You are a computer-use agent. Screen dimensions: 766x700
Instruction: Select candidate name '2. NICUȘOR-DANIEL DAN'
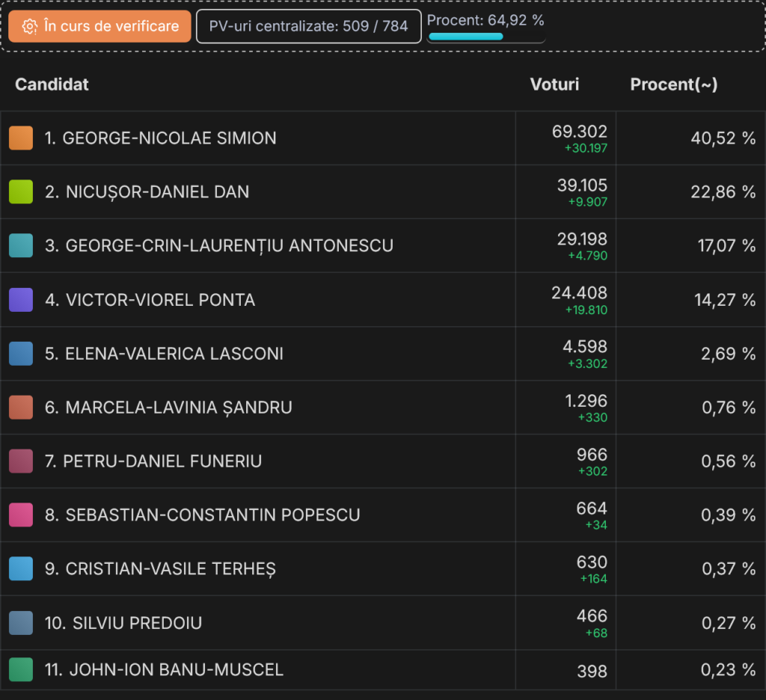[147, 192]
